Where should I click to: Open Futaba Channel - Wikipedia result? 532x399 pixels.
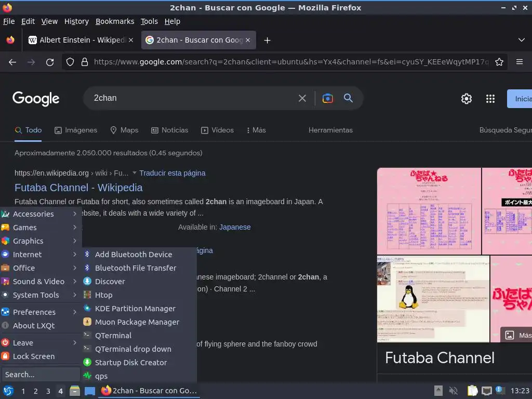tap(78, 188)
